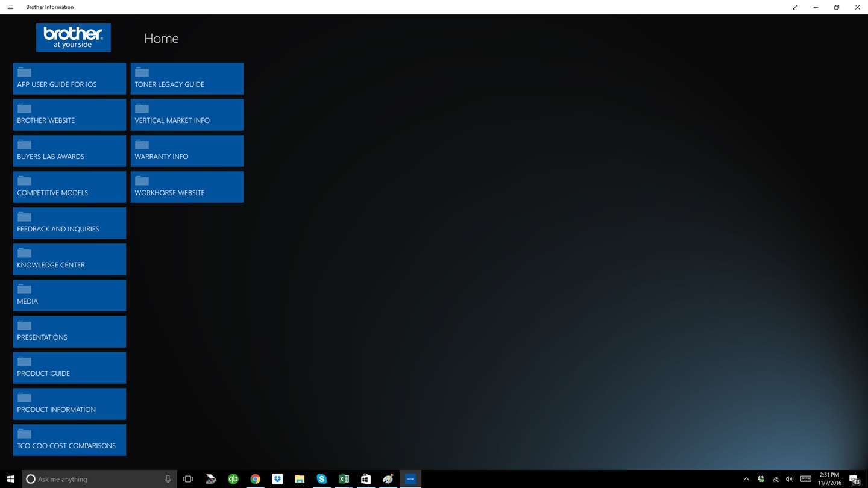Viewport: 868px width, 488px height.
Task: Click the Dropbox system tray icon
Action: [x=761, y=479]
